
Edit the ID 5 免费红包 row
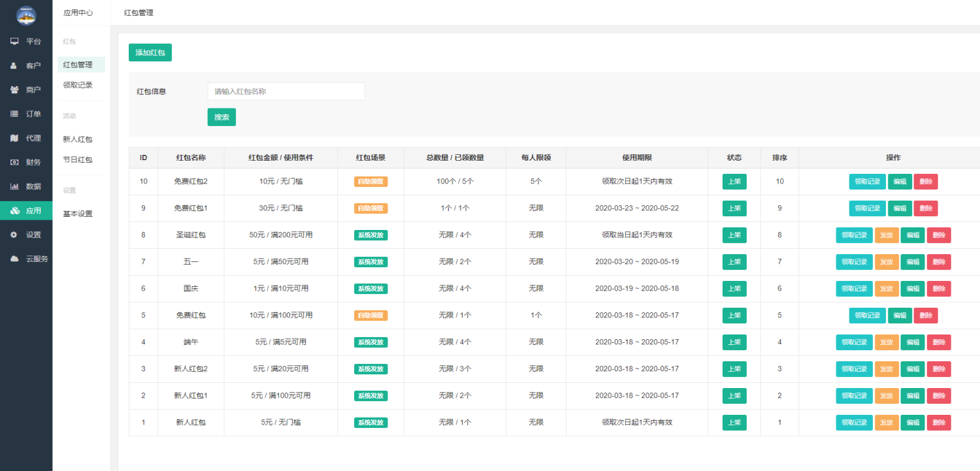click(900, 316)
